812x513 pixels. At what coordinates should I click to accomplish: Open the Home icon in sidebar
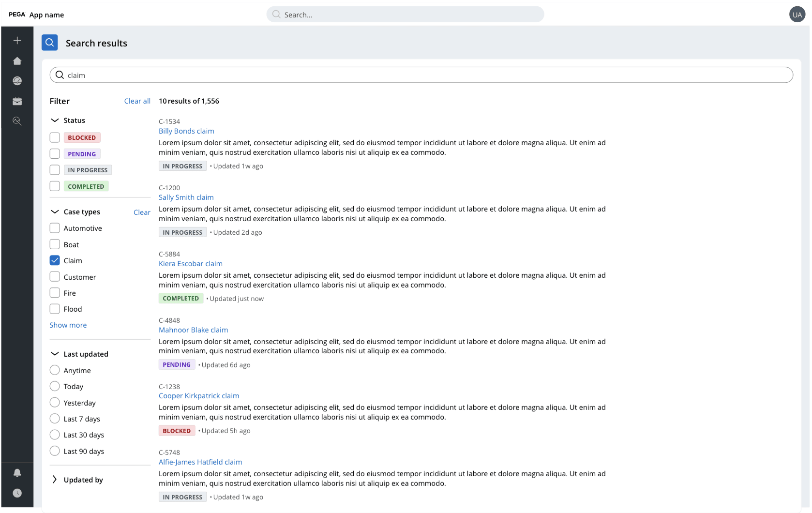(x=17, y=61)
